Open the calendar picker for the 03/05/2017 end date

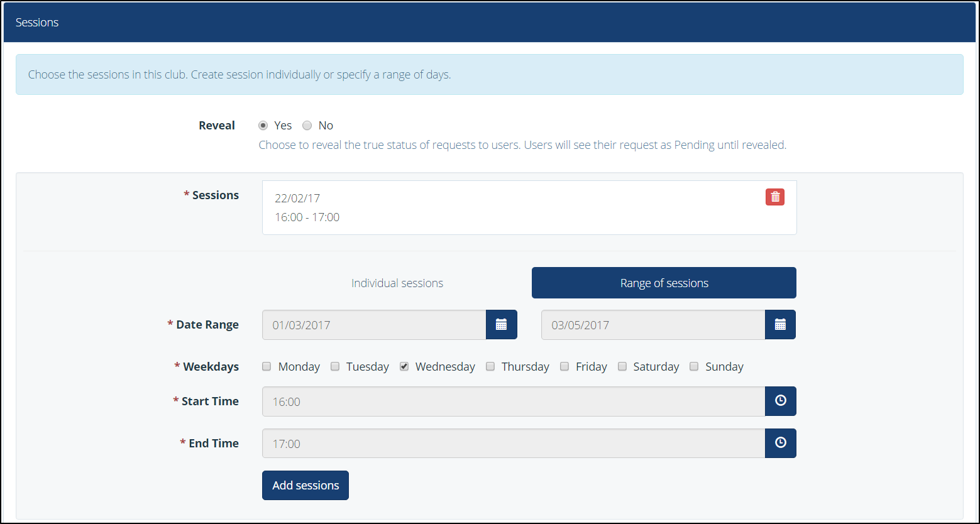780,325
